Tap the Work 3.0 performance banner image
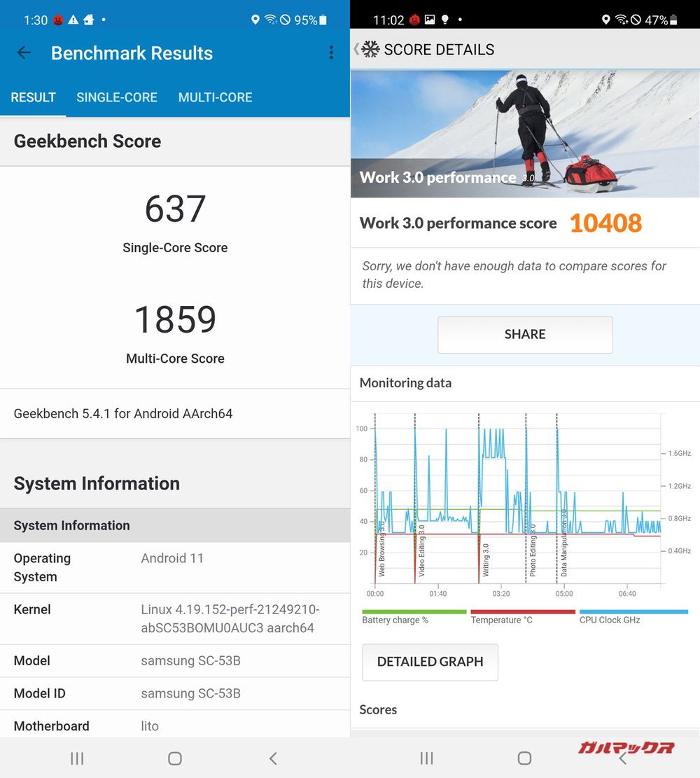Image resolution: width=700 pixels, height=778 pixels. (525, 133)
